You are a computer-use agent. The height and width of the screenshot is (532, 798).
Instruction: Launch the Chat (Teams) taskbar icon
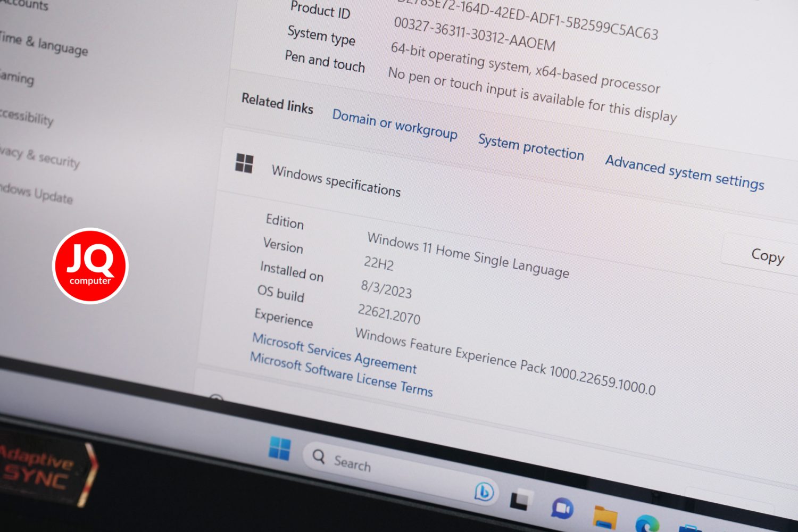[562, 509]
